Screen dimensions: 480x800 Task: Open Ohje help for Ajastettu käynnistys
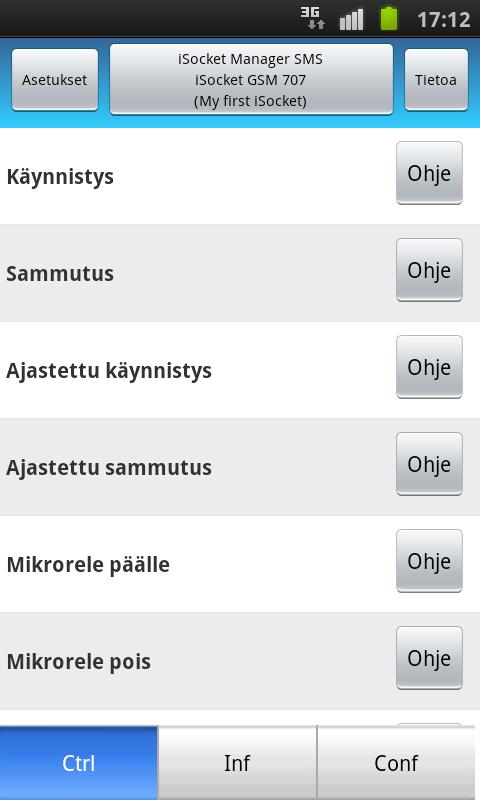430,367
